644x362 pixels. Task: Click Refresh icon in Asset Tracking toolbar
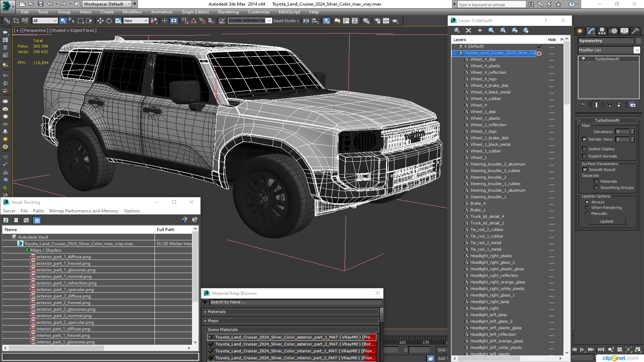(6, 220)
